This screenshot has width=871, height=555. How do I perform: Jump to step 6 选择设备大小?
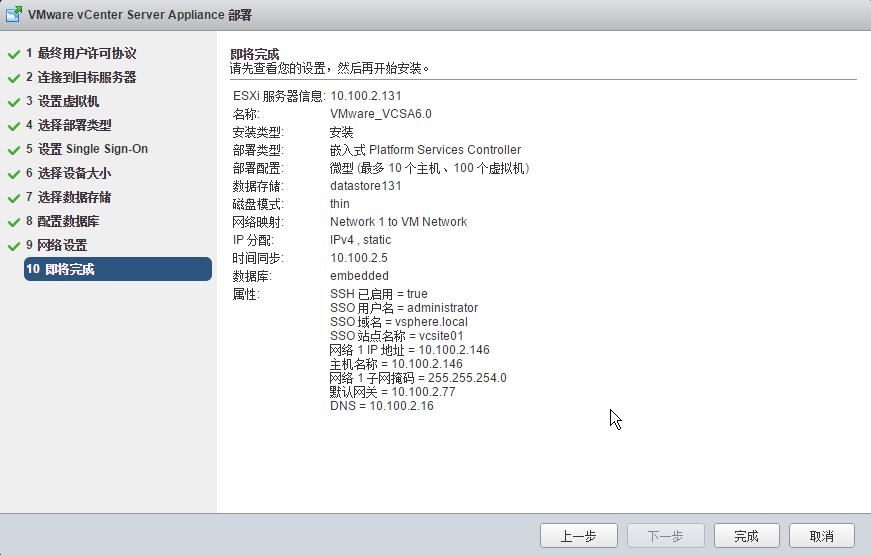(x=69, y=173)
